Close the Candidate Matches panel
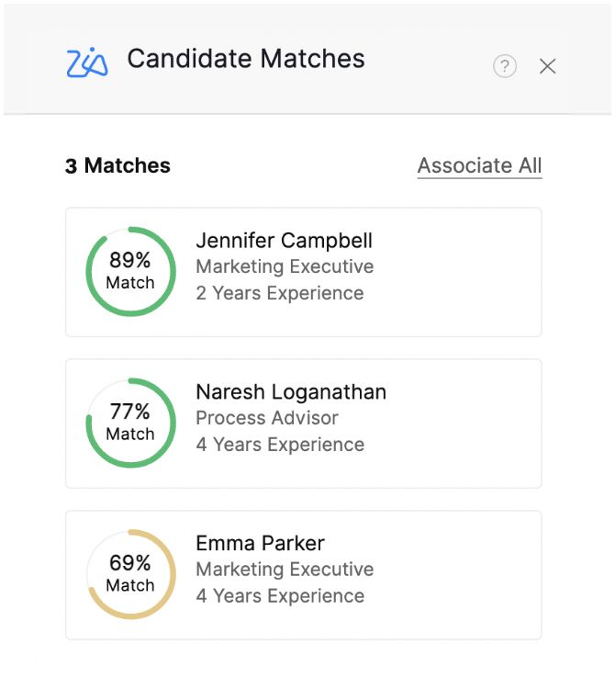615x700 pixels. pos(547,66)
